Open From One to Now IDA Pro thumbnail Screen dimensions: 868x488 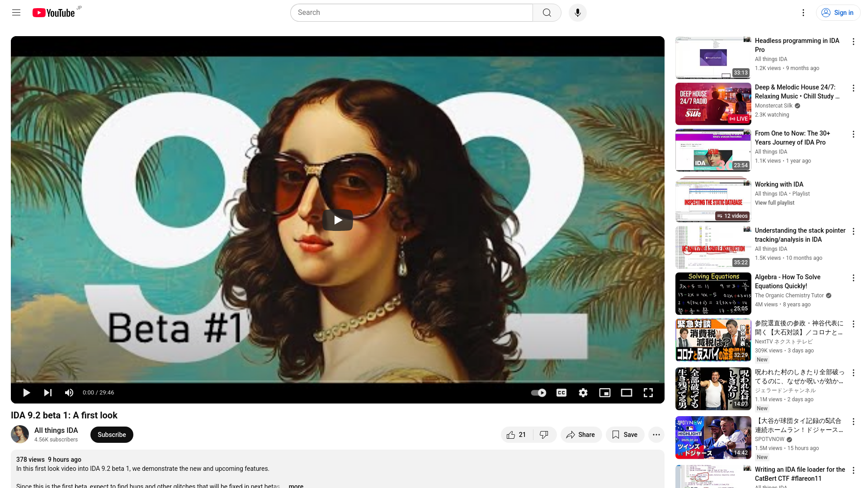click(713, 150)
